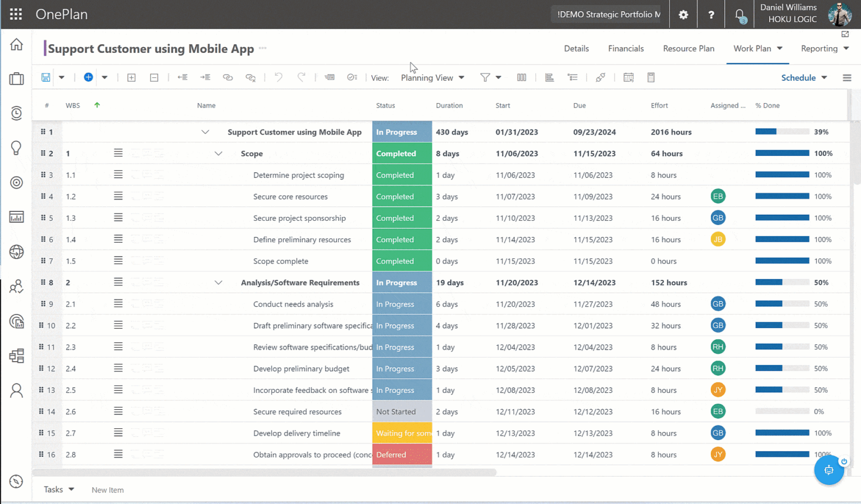Click EB assignee on Secure core resources
Image resolution: width=861 pixels, height=504 pixels.
(717, 196)
